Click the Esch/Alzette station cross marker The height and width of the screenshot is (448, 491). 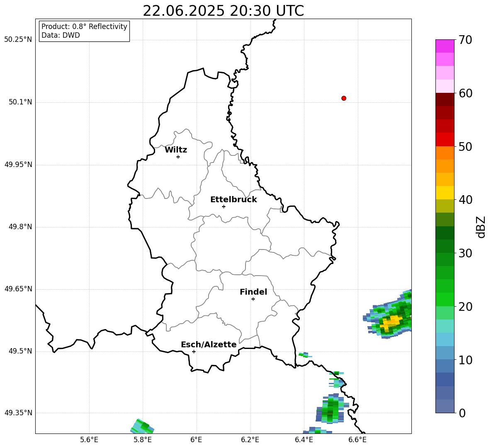coord(194,351)
